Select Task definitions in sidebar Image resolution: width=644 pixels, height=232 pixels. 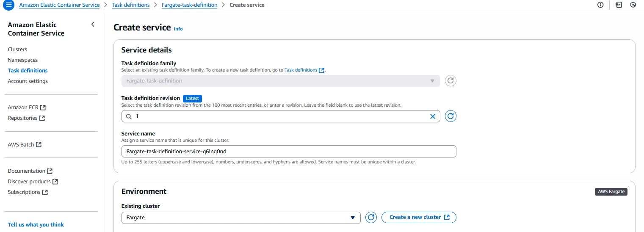[28, 71]
